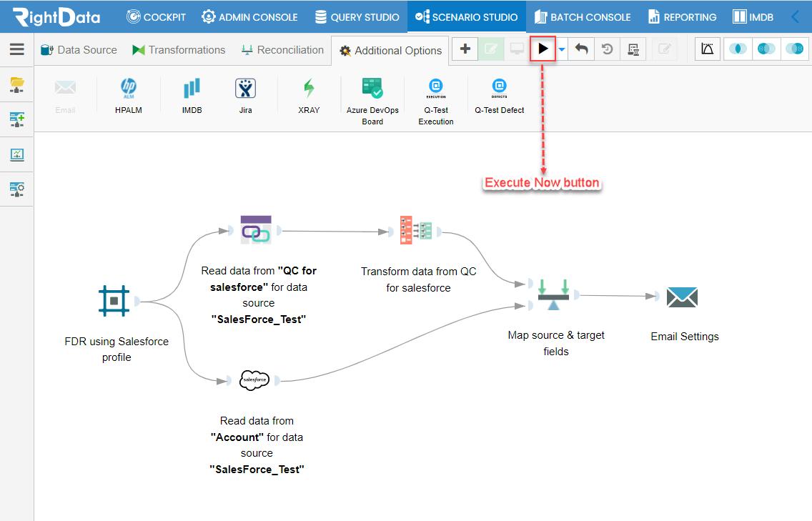
Task: Open the hamburger menu in sidebar
Action: (17, 49)
